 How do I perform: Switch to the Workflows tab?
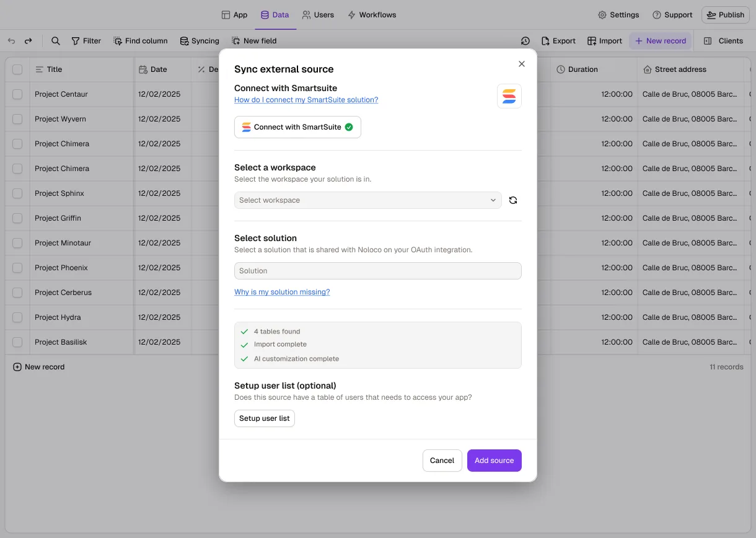(x=372, y=15)
